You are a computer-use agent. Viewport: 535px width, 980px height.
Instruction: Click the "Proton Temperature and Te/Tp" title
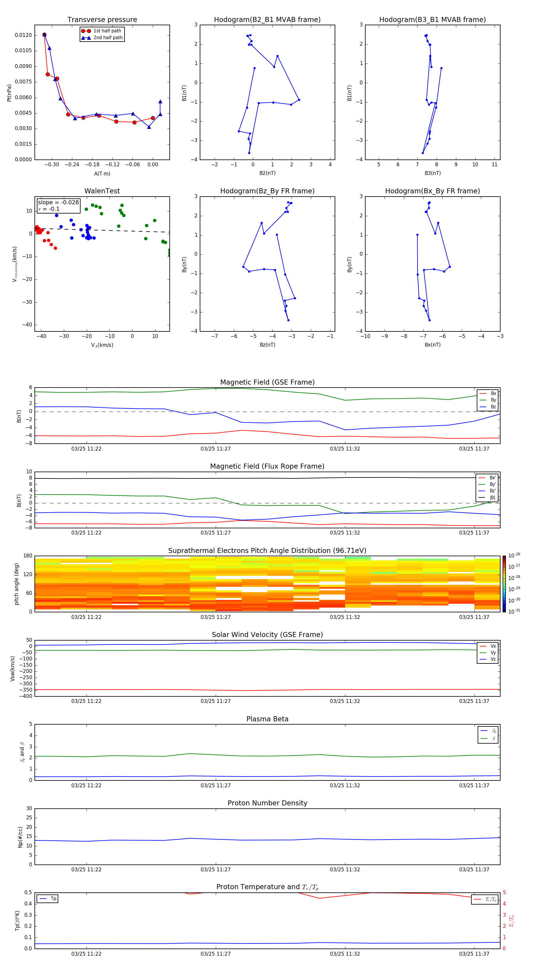(x=267, y=887)
